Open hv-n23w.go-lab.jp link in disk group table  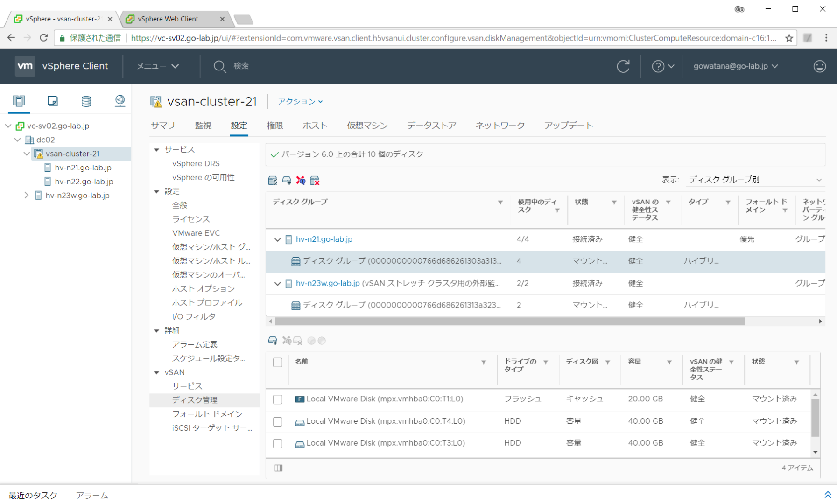click(328, 283)
